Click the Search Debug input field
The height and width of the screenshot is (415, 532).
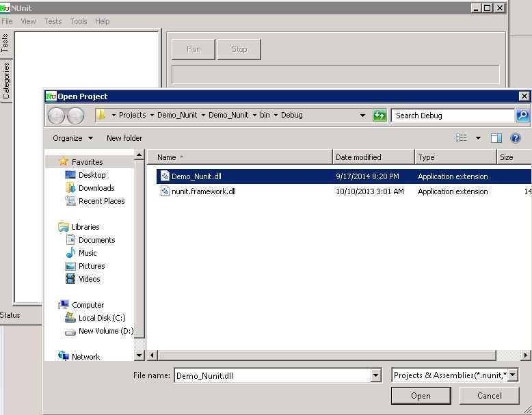click(x=453, y=116)
